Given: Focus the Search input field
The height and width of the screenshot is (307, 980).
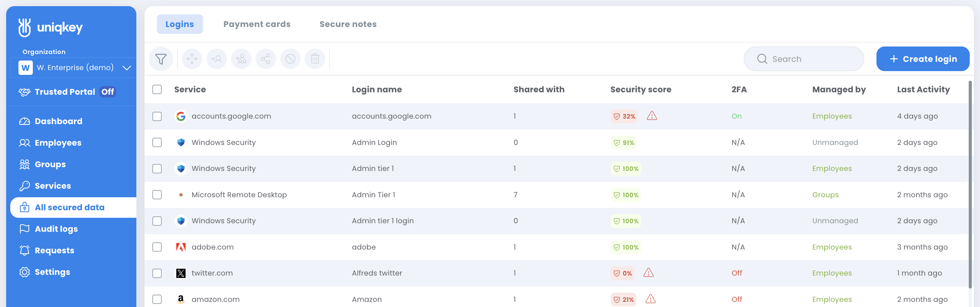Looking at the screenshot, I should pos(804,59).
